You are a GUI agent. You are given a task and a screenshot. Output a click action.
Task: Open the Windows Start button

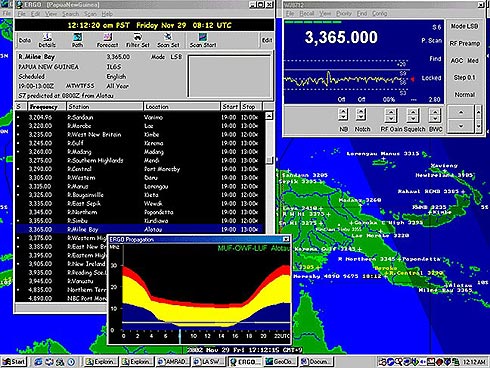pos(14,362)
